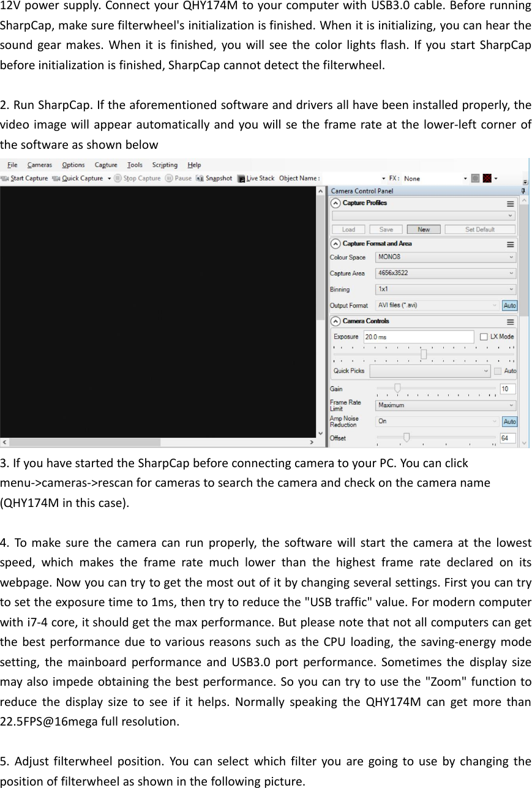Open the Object Name combo box
This screenshot has width=532, height=788.
point(355,178)
